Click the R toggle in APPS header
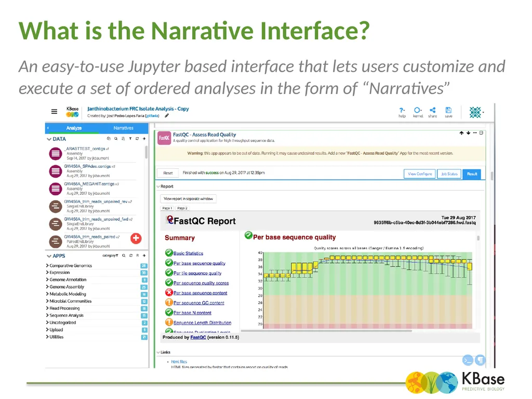The image size is (532, 399). tap(137, 256)
